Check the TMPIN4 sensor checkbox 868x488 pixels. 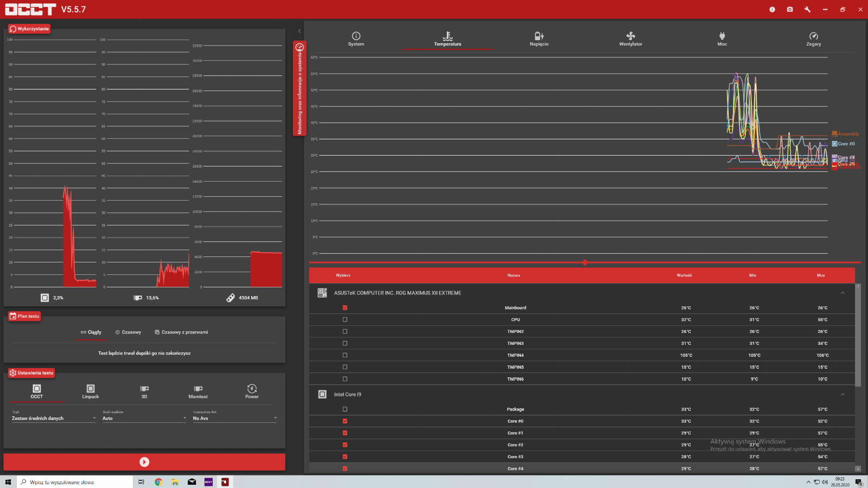coord(345,355)
